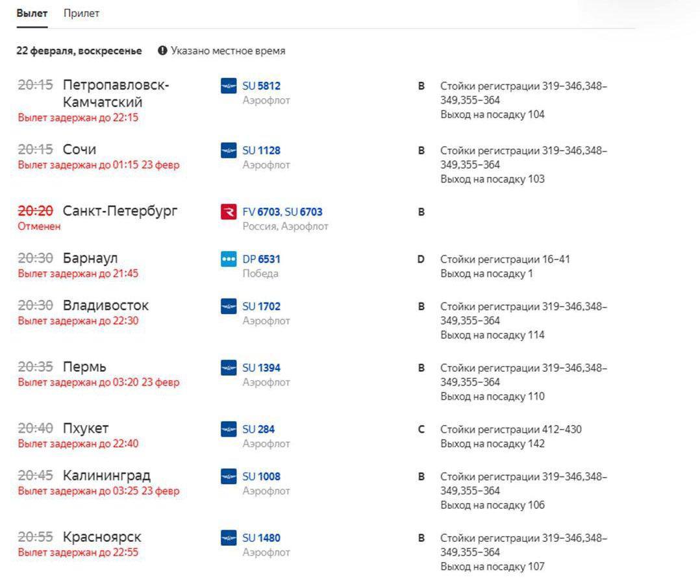Click the red Rossiya airline logo
700x588 pixels.
(229, 212)
